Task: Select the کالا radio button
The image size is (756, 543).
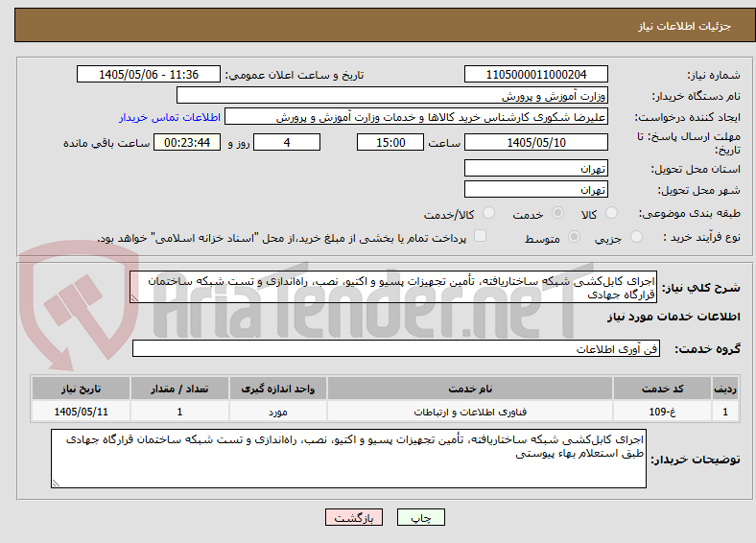Action: pyautogui.click(x=611, y=213)
